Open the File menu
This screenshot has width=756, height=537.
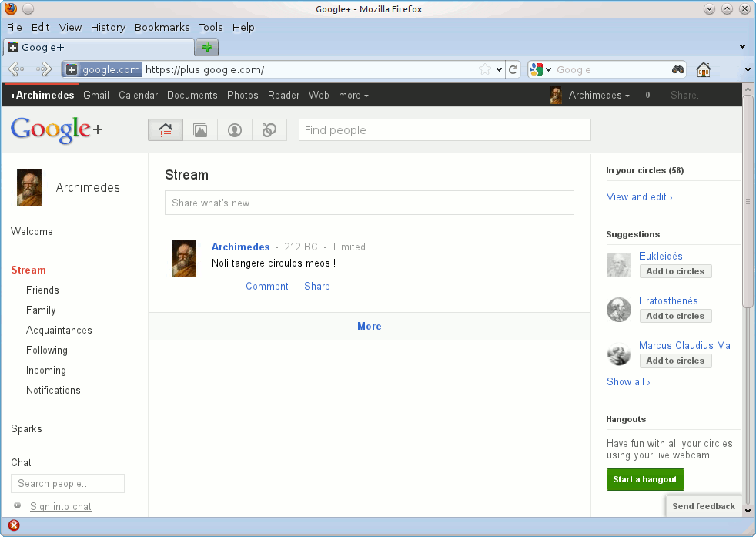click(x=15, y=28)
